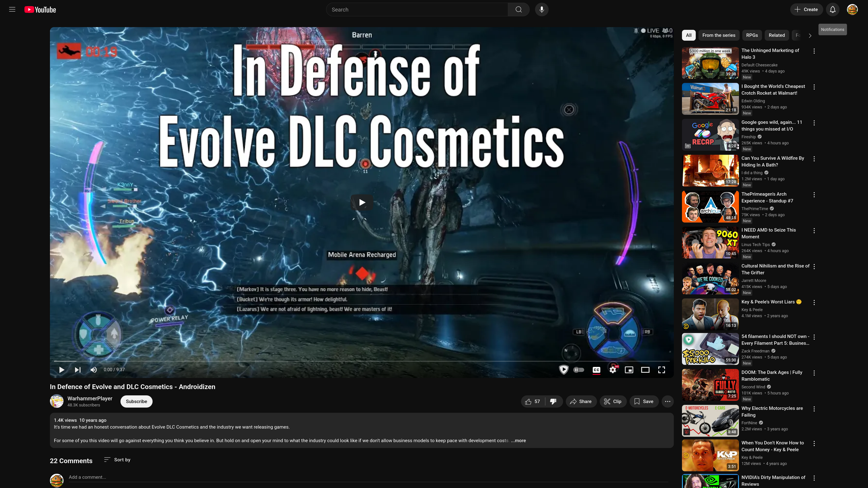Create a clip of the video
868x488 pixels.
coord(613,401)
